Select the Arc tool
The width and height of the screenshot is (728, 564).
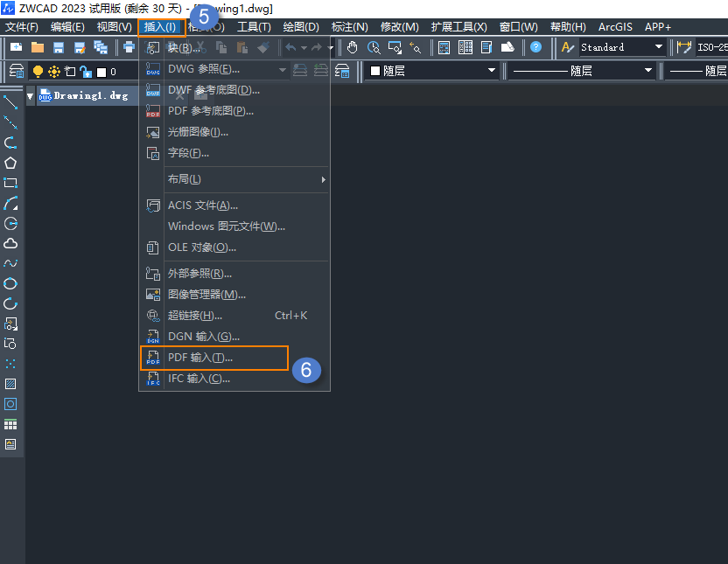10,203
